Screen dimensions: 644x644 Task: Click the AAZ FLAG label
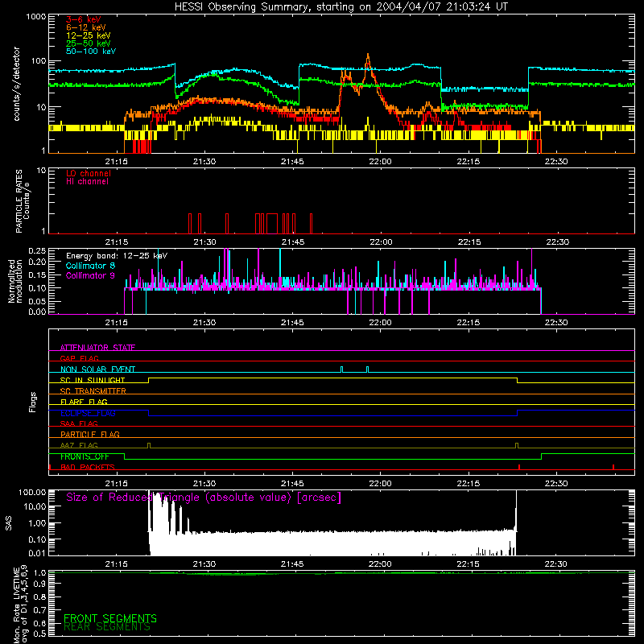[x=79, y=445]
